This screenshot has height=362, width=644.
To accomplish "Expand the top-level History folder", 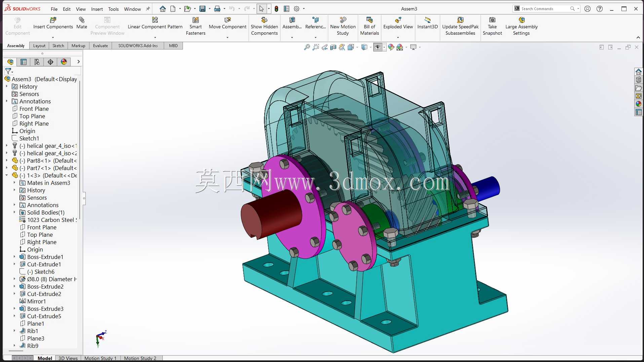I will [7, 87].
